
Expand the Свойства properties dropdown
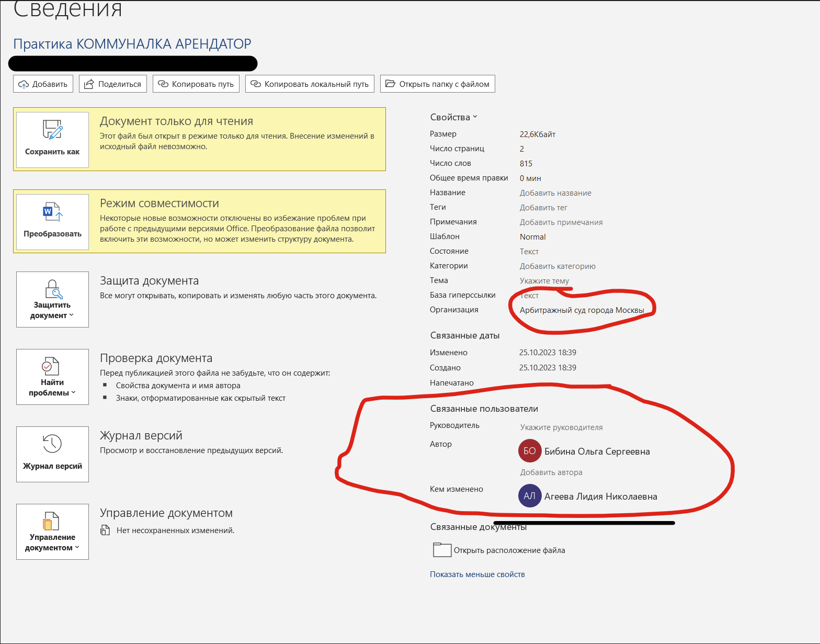tap(454, 117)
